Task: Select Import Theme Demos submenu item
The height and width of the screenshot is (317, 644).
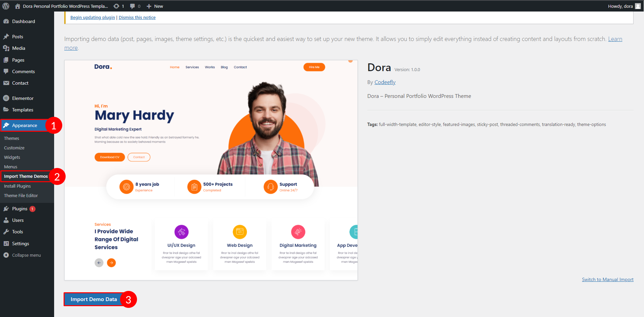Action: (x=26, y=176)
